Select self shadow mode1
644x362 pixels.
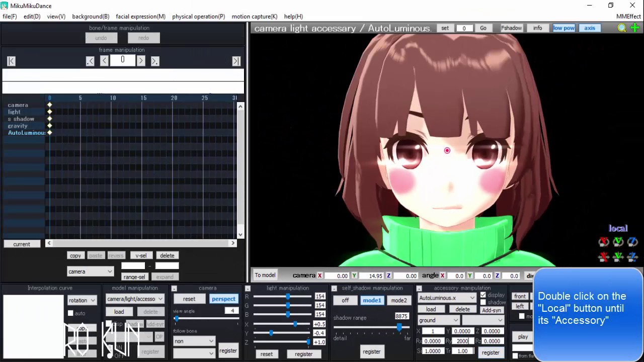[372, 301]
